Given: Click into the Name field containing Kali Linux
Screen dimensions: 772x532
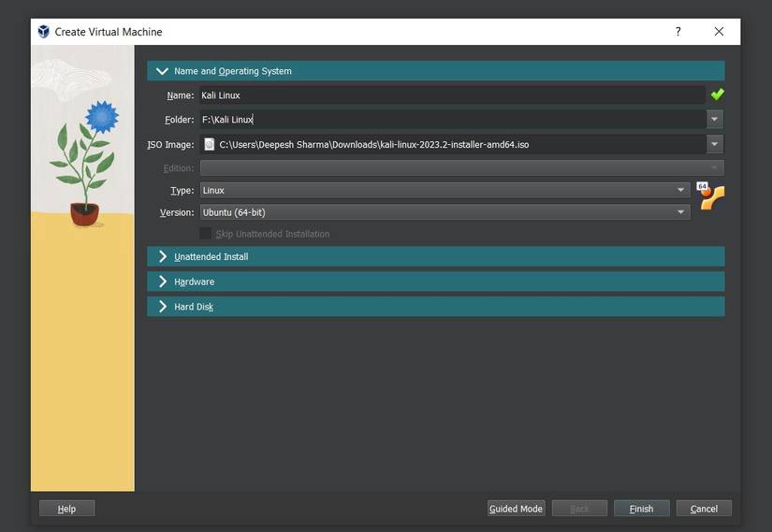Looking at the screenshot, I should 449,94.
